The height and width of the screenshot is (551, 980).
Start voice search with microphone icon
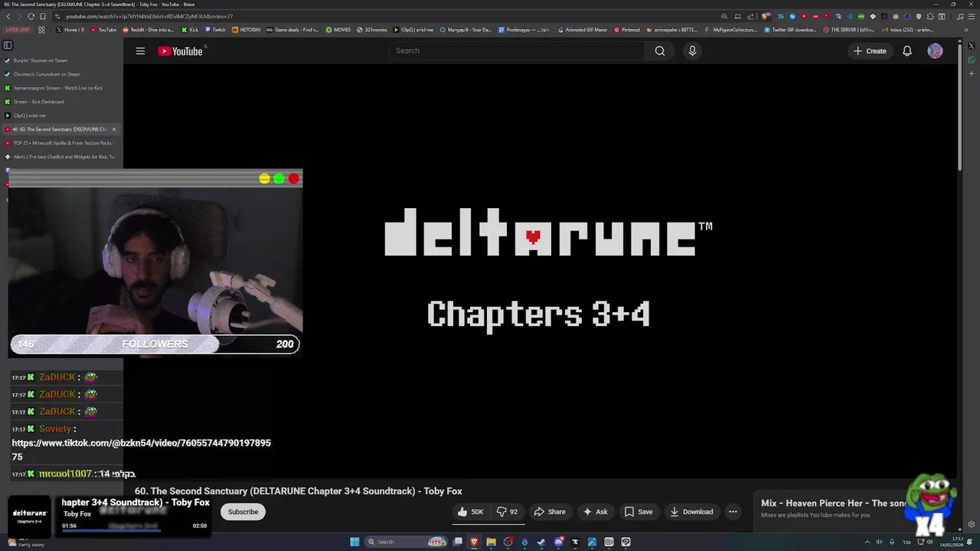point(692,51)
